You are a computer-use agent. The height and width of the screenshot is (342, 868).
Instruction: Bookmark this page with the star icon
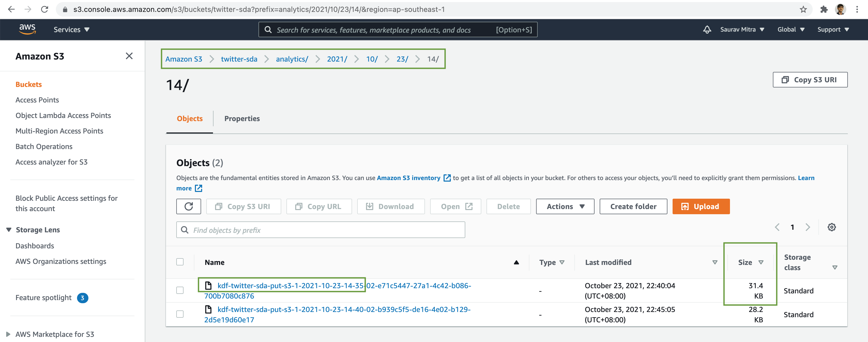[803, 9]
